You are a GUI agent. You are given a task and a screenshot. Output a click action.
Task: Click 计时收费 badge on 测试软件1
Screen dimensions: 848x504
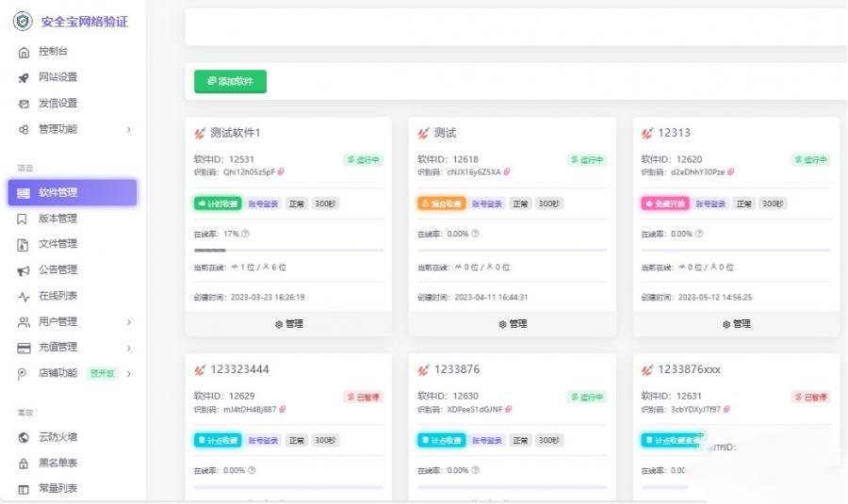point(218,203)
